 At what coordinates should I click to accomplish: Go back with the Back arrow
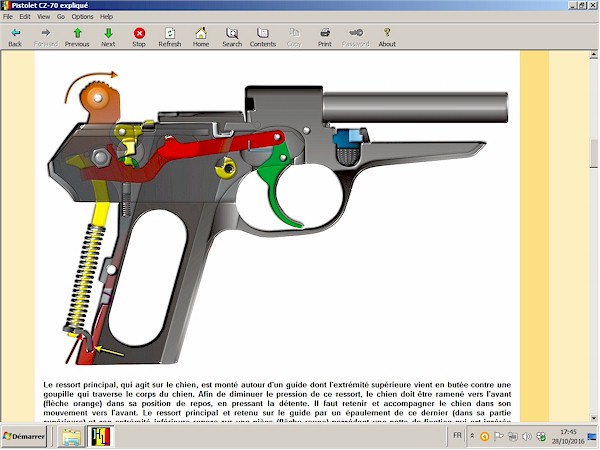click(x=15, y=37)
